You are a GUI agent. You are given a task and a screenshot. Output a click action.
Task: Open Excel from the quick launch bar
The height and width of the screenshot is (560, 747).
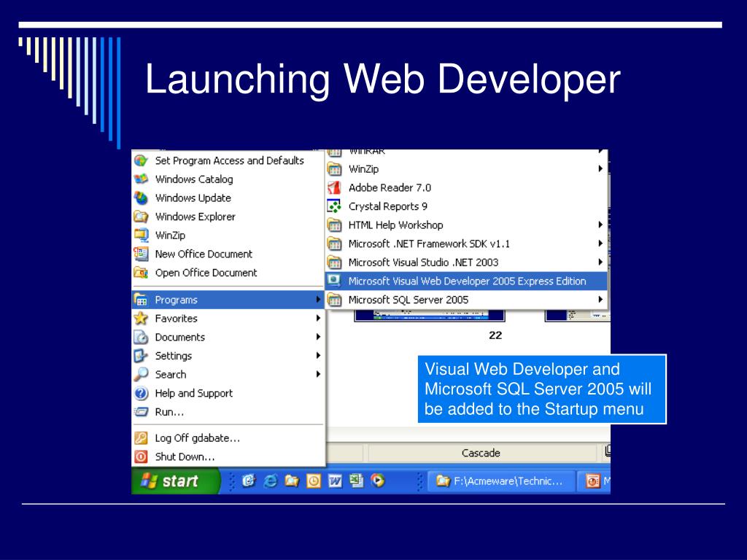pyautogui.click(x=356, y=481)
